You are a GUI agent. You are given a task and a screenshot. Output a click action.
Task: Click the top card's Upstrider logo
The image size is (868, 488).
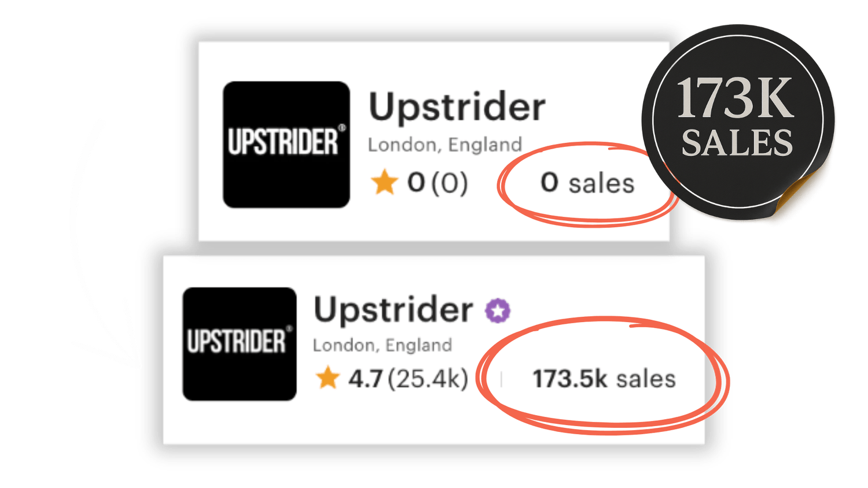pos(286,145)
